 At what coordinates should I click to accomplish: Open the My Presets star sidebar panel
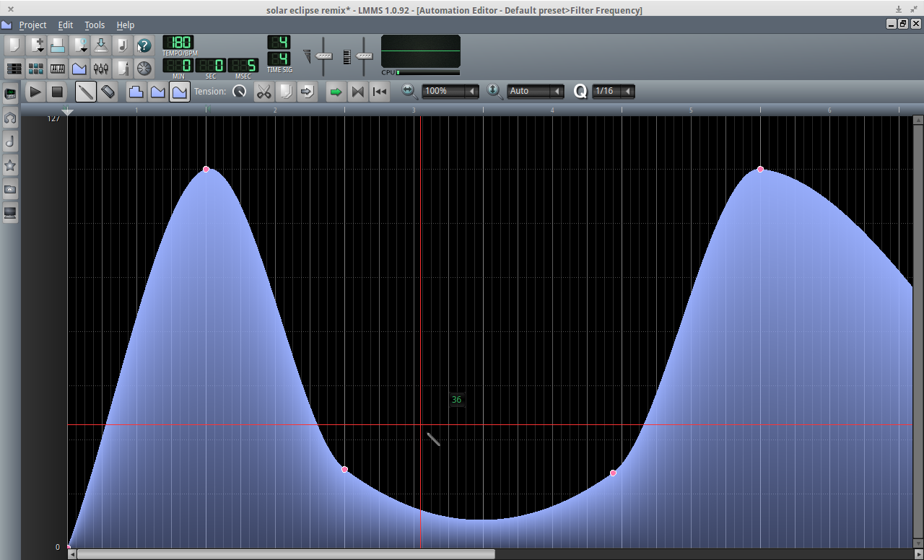pos(11,165)
